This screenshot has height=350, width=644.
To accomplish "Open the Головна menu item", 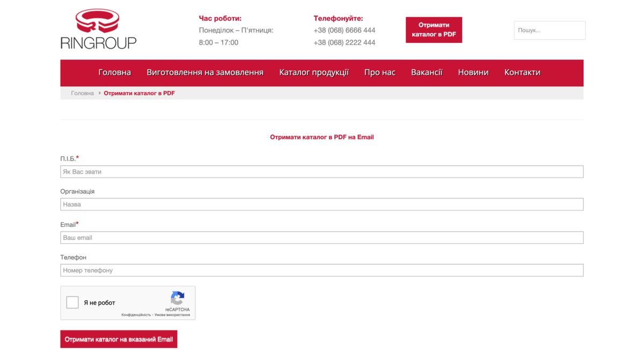I will [x=114, y=72].
